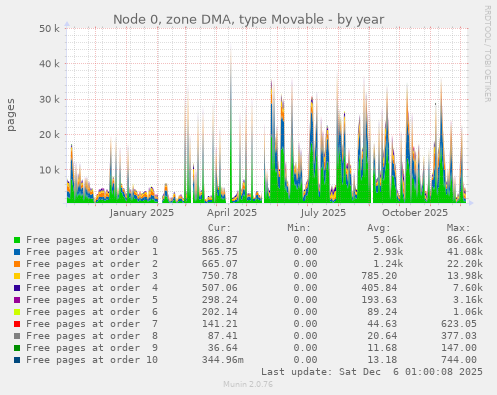Click the average value 2.93k

pyautogui.click(x=388, y=252)
